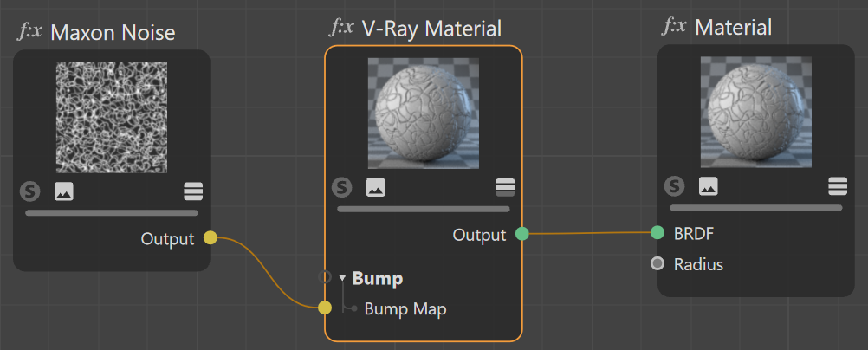Click the Bump group label
Viewport: 868px width, 350px height.
[378, 278]
